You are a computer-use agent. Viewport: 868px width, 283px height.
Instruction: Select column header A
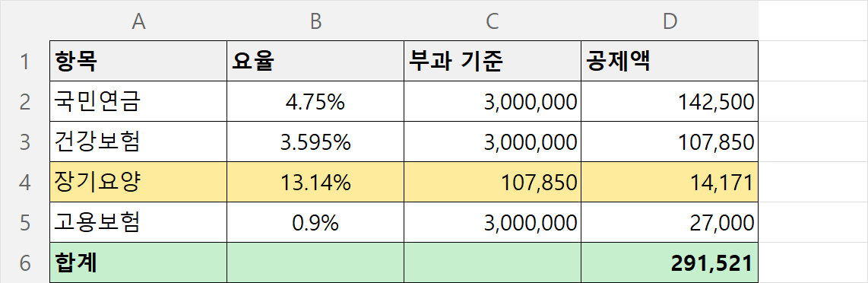[x=138, y=21]
